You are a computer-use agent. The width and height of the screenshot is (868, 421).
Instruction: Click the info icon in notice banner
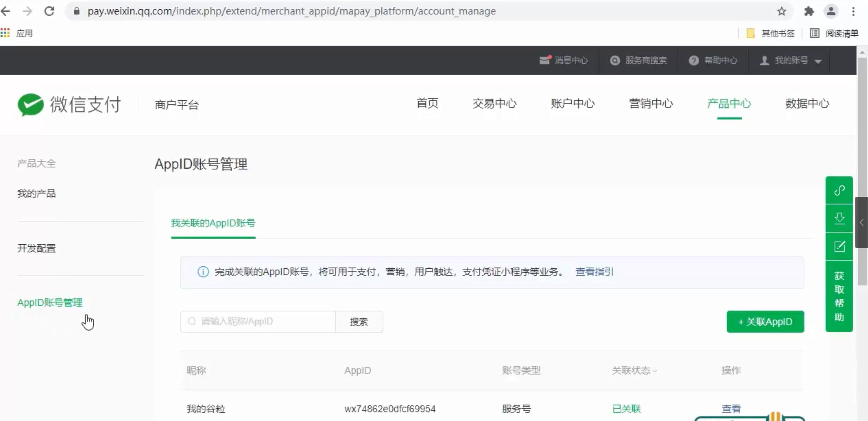(203, 272)
